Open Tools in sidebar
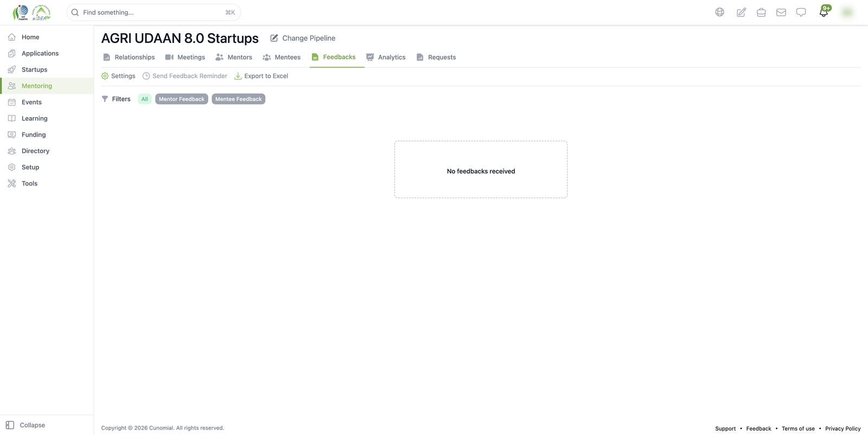The height and width of the screenshot is (435, 868). (x=47, y=183)
